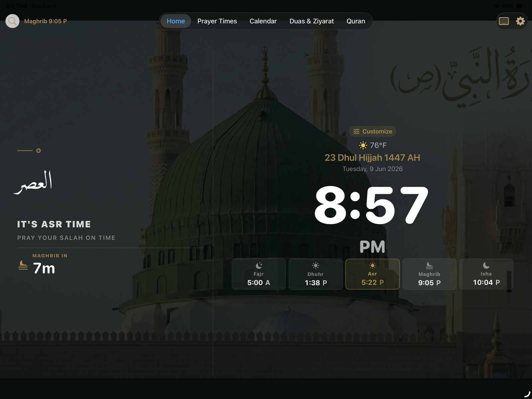The image size is (532, 399).
Task: Toggle the display mode screen icon
Action: click(x=504, y=21)
